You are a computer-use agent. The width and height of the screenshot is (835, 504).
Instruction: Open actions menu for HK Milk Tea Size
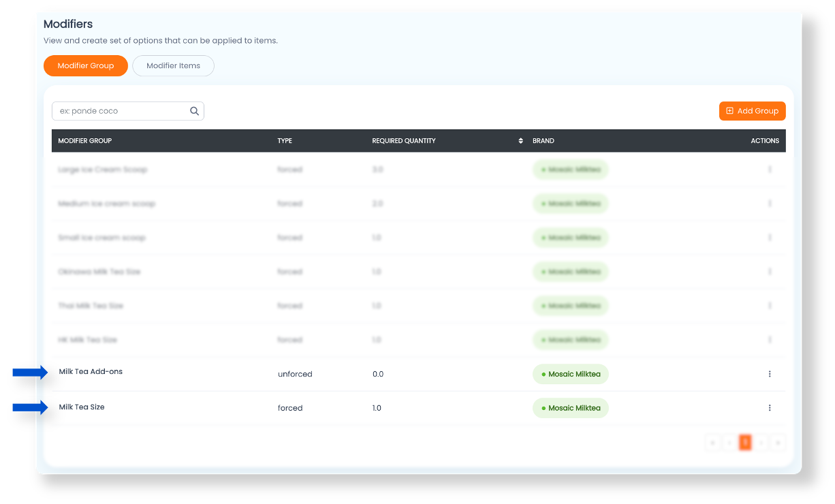[770, 340]
